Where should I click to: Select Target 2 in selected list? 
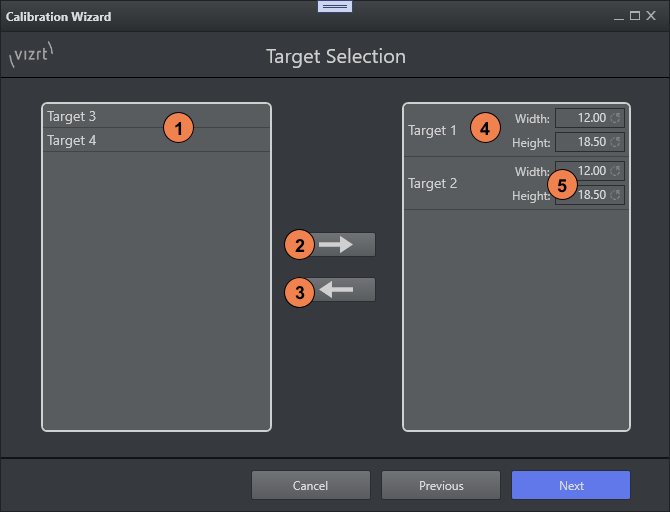click(432, 183)
